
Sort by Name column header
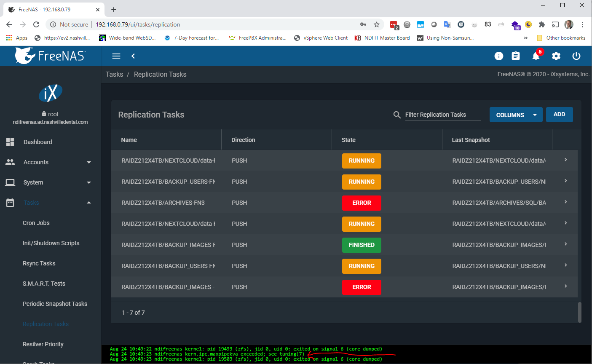129,140
